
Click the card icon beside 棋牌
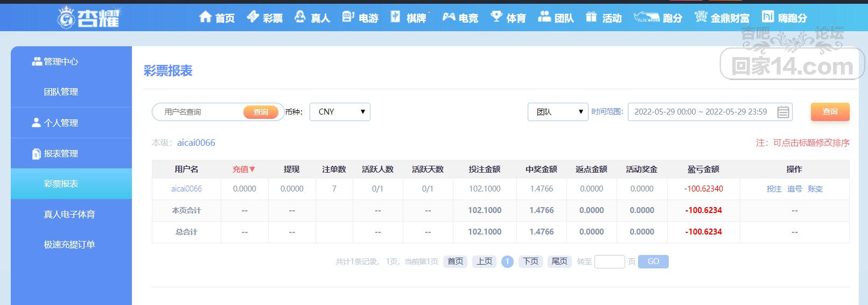click(395, 17)
